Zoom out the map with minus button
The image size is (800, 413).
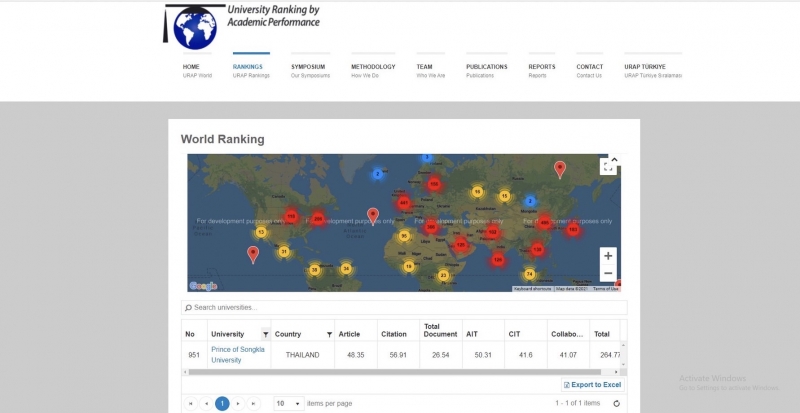pyautogui.click(x=608, y=273)
